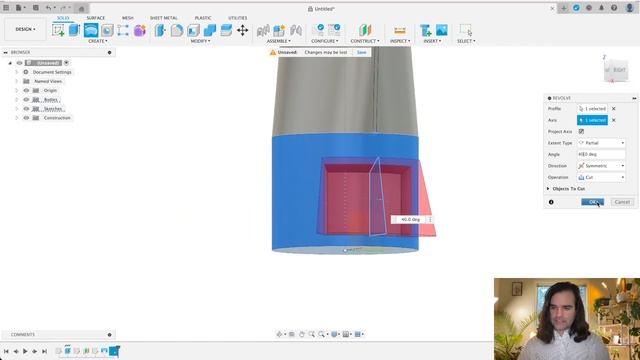
Task: Open the Operation Cut dropdown
Action: [x=601, y=177]
